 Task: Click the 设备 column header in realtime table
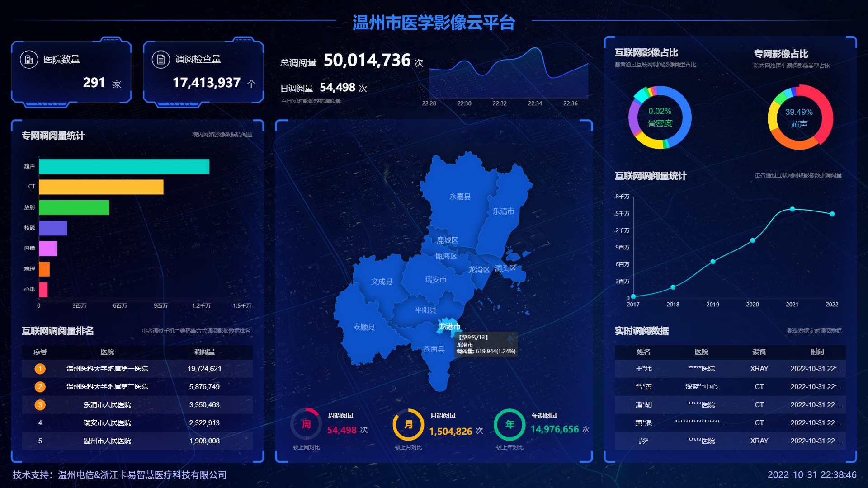click(x=759, y=352)
